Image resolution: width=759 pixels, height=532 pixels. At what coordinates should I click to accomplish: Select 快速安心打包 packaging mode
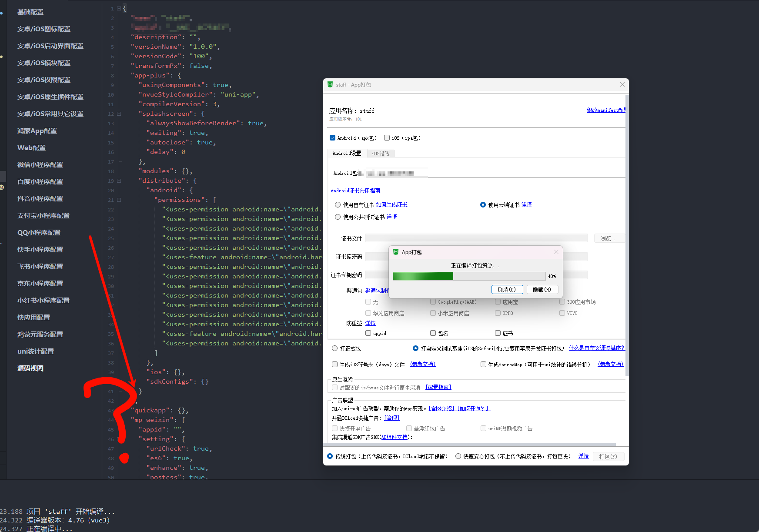click(458, 456)
